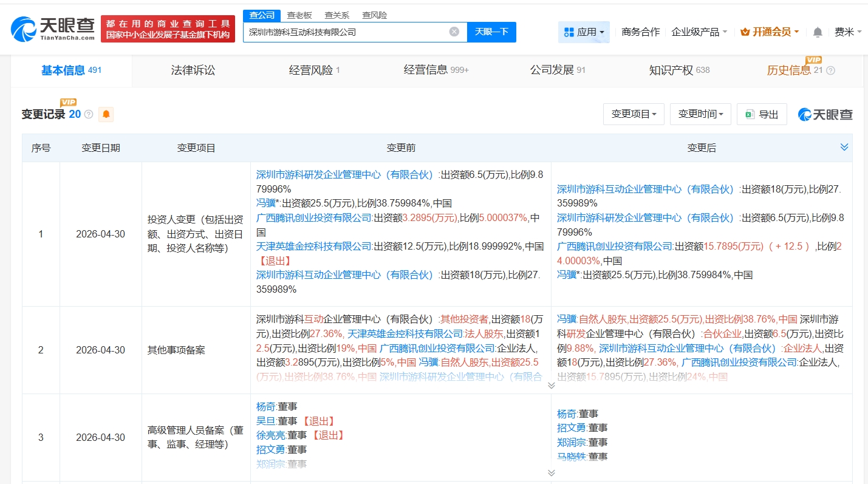Open the 变更时间 filter dropdown
Viewport: 868px width, 484px height.
pos(700,114)
